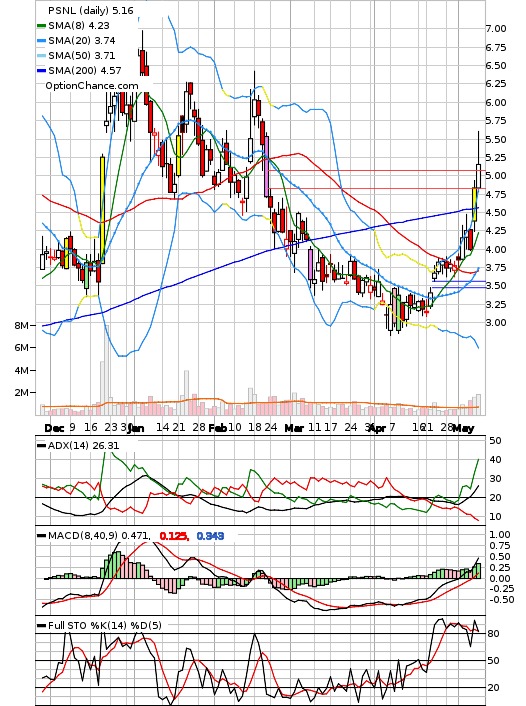The height and width of the screenshot is (706, 526).
Task: Click the SMA(8) green legend swatch
Action: coord(41,26)
